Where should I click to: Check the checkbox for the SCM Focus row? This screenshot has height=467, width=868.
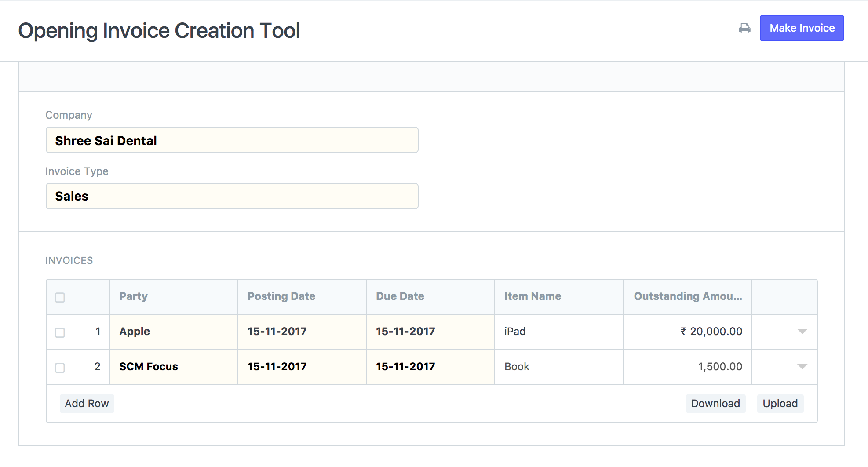click(x=60, y=368)
